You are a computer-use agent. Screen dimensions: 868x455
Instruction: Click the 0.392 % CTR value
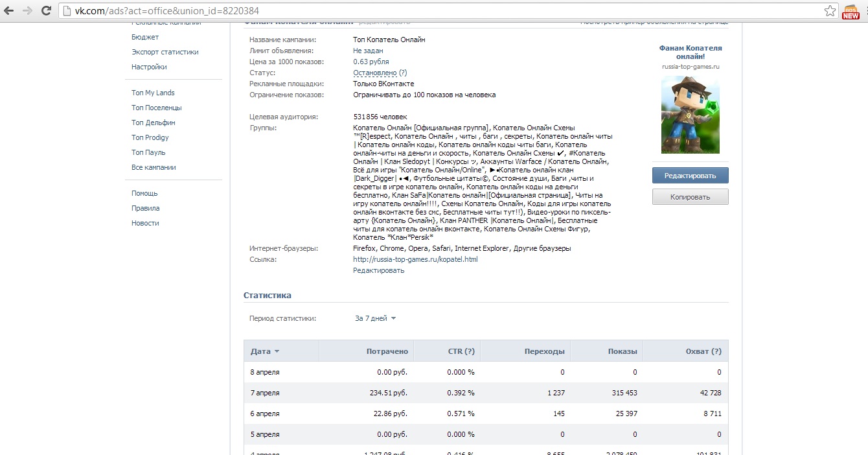(x=461, y=393)
